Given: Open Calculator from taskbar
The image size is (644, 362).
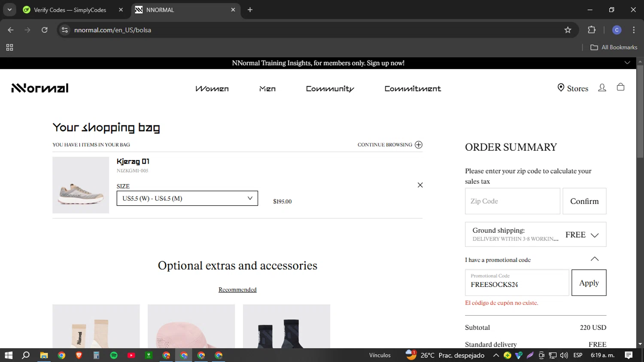Looking at the screenshot, I should click(96, 355).
